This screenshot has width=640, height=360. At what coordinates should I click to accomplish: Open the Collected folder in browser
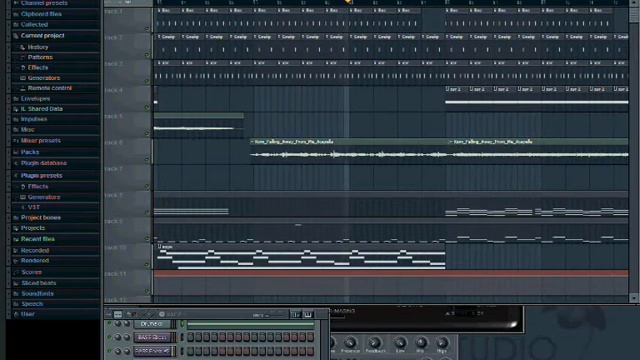click(34, 25)
